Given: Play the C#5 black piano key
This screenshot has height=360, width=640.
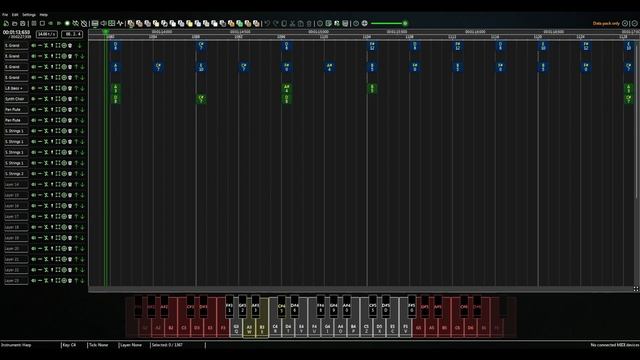Looking at the screenshot, I should coord(373,308).
